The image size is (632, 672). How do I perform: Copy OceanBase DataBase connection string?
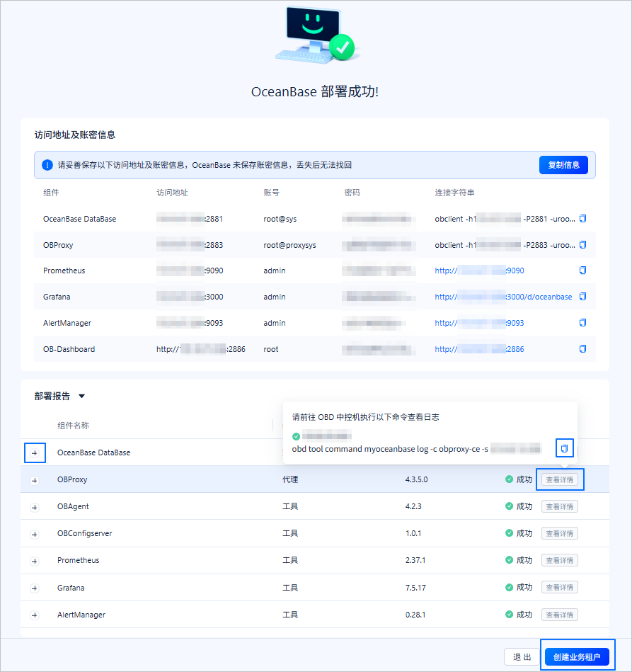click(582, 219)
